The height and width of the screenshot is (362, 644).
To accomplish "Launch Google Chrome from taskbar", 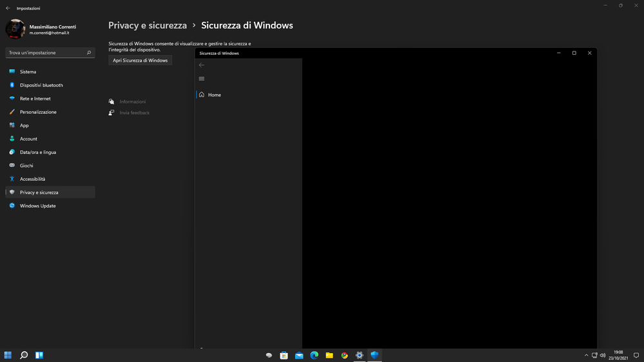I will (344, 355).
